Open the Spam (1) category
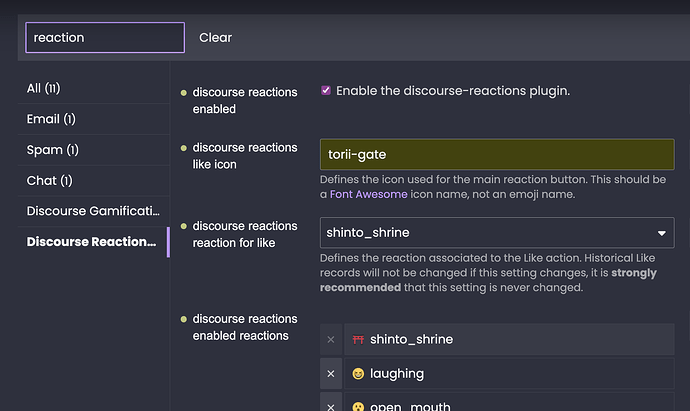Screen dimensions: 690x411 point(94,150)
